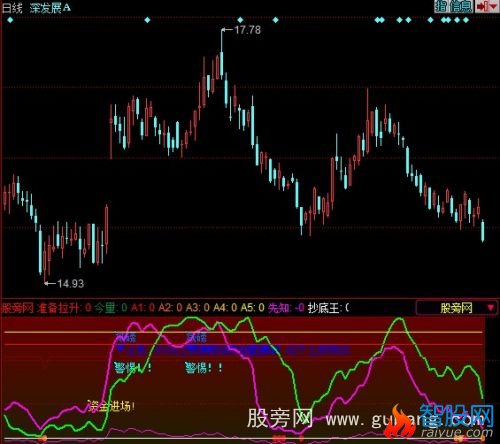Click the 资金进场! signal text
The width and height of the screenshot is (500, 444).
point(111,406)
